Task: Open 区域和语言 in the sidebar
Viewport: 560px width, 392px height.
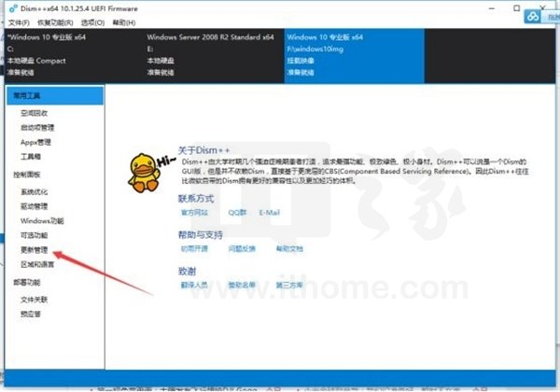Action: pyautogui.click(x=37, y=264)
